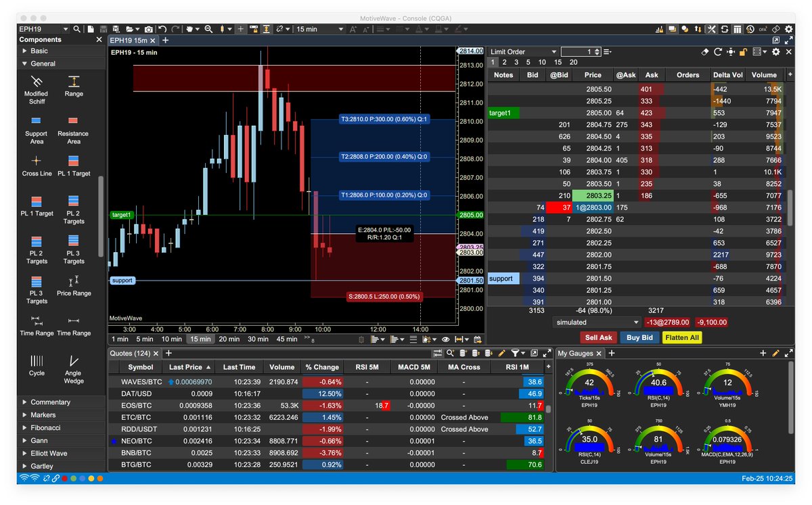Viewport: 812px width, 505px height.
Task: Click the DOM ladder vertical scrollbar
Action: coord(788,208)
